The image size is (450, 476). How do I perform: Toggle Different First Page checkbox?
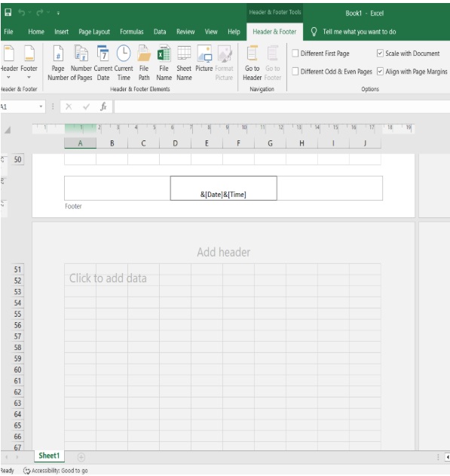[x=295, y=54]
